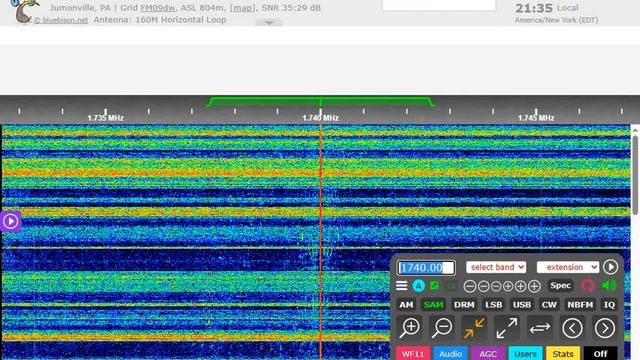Click the play button next to extension dropdown
Viewport: 640px width, 360px height.
610,267
